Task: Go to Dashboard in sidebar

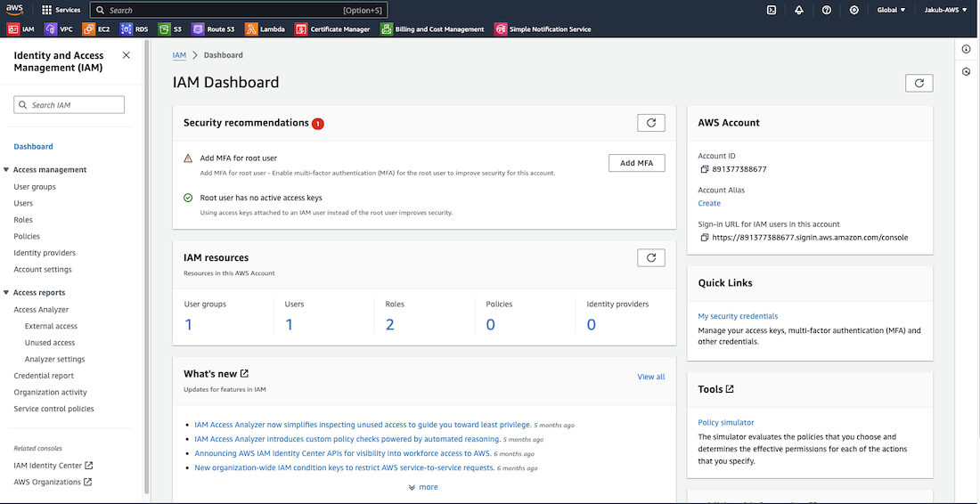Action: [33, 147]
